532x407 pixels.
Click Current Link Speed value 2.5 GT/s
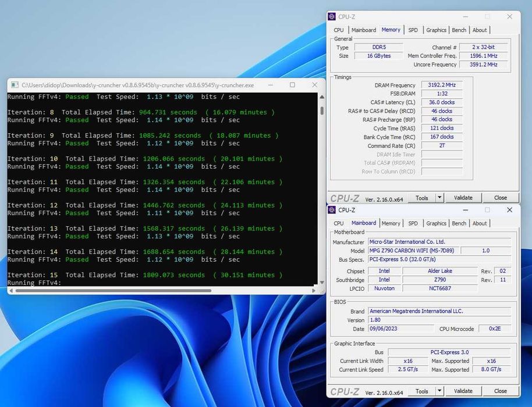408,369
